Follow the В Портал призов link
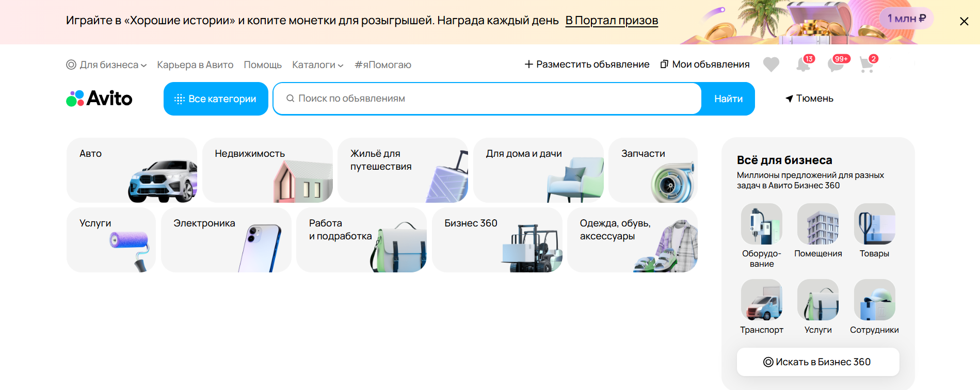 [612, 21]
